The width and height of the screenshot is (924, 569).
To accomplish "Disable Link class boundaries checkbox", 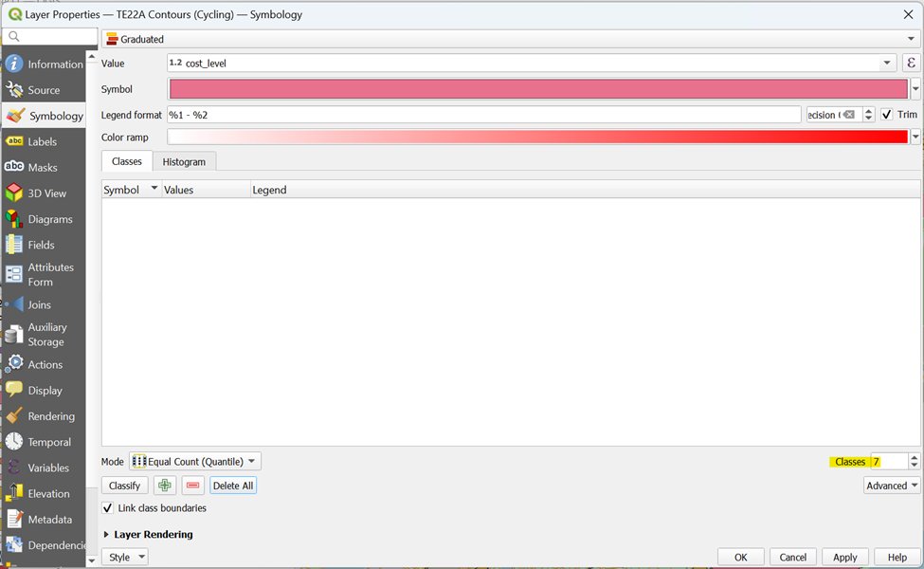I will [108, 508].
